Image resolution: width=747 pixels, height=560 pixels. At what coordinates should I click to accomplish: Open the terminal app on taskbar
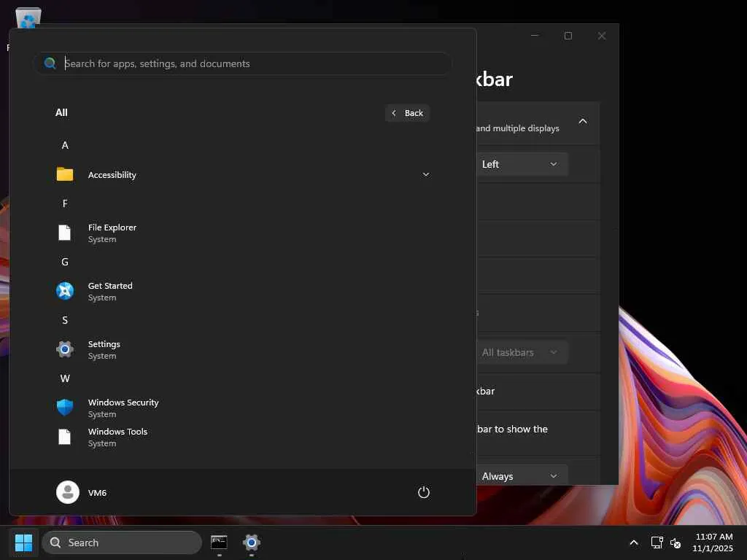[x=219, y=542]
